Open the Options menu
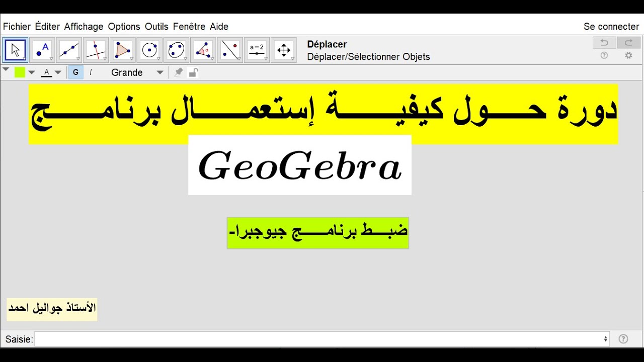Viewport: 644px width, 362px height. pyautogui.click(x=124, y=27)
